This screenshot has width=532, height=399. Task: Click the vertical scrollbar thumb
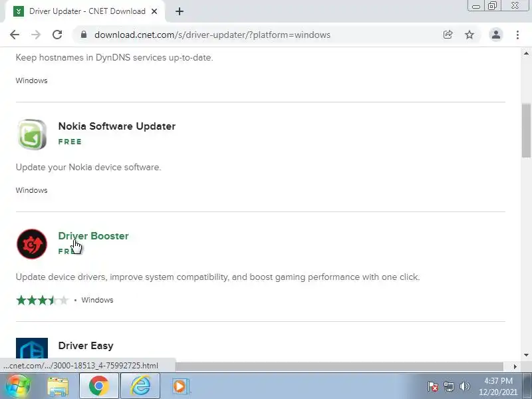526,130
